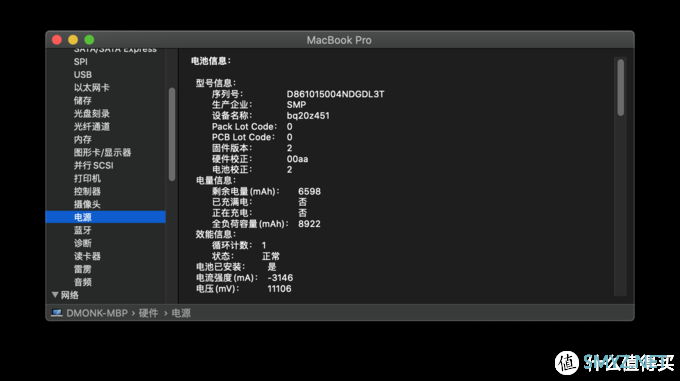Image resolution: width=680 pixels, height=381 pixels.
Task: Click the 电池信息 heading
Action: coord(211,61)
